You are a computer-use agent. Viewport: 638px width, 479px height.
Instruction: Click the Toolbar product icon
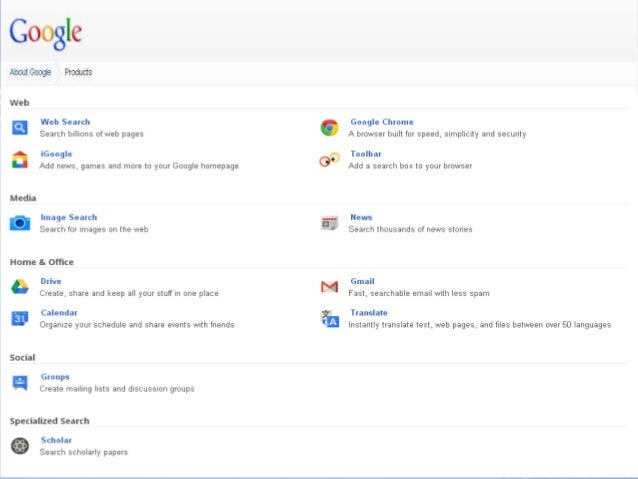pyautogui.click(x=329, y=160)
